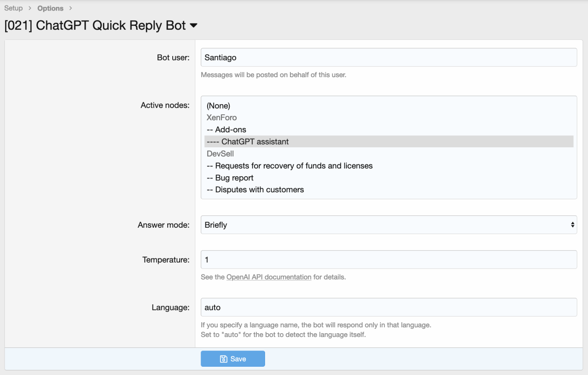This screenshot has height=375, width=588.
Task: Select the DevSell group label
Action: coord(220,154)
